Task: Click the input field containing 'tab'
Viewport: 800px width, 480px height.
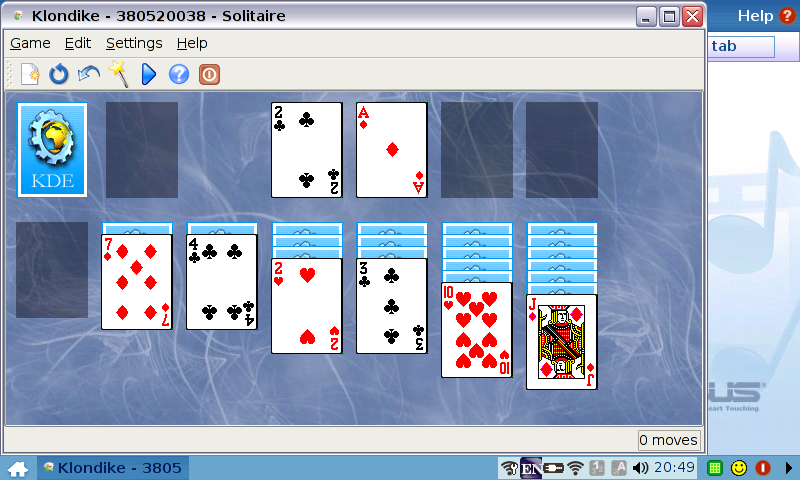Action: tap(741, 46)
